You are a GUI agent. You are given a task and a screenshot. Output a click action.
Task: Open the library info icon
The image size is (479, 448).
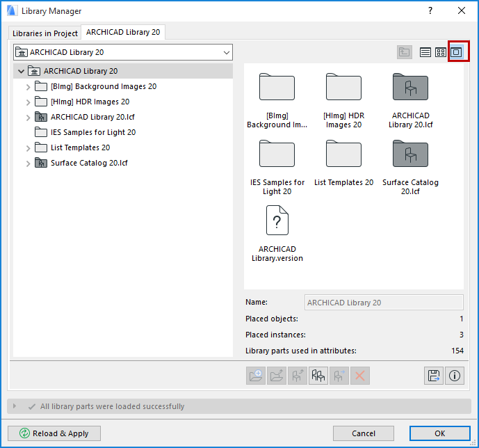tap(455, 376)
